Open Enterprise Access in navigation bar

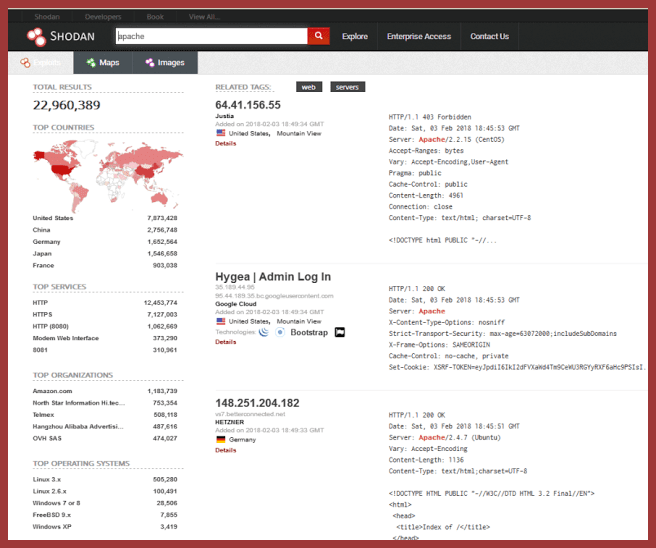(x=419, y=37)
